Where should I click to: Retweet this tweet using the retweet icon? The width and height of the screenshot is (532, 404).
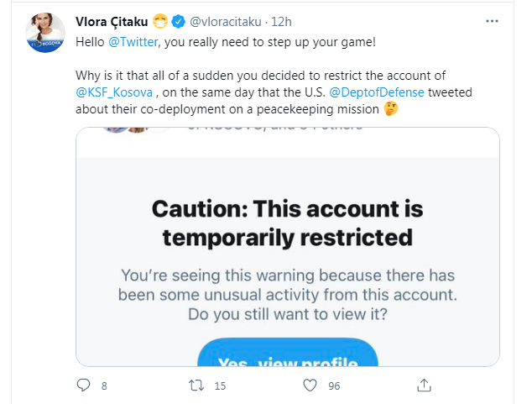[x=196, y=386]
